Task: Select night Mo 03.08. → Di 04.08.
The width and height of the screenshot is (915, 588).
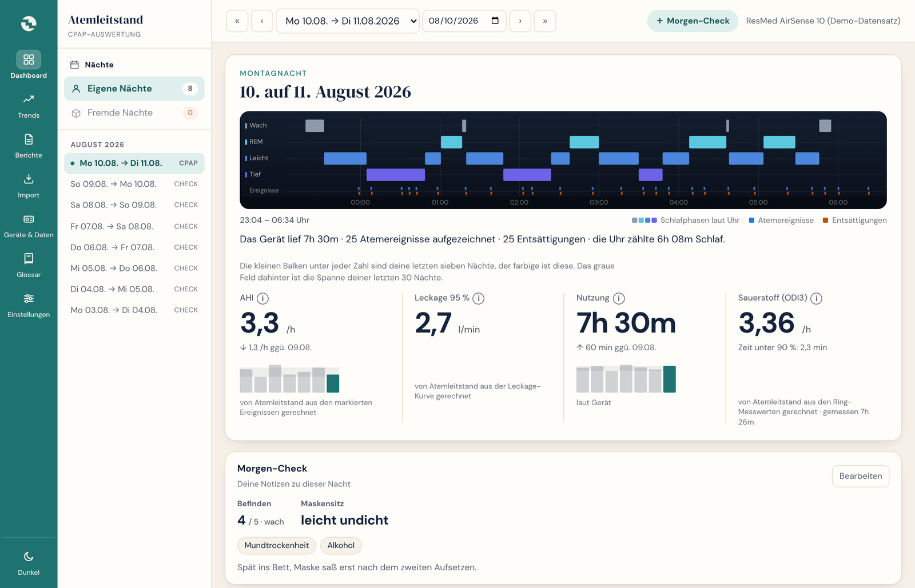Action: coord(134,310)
